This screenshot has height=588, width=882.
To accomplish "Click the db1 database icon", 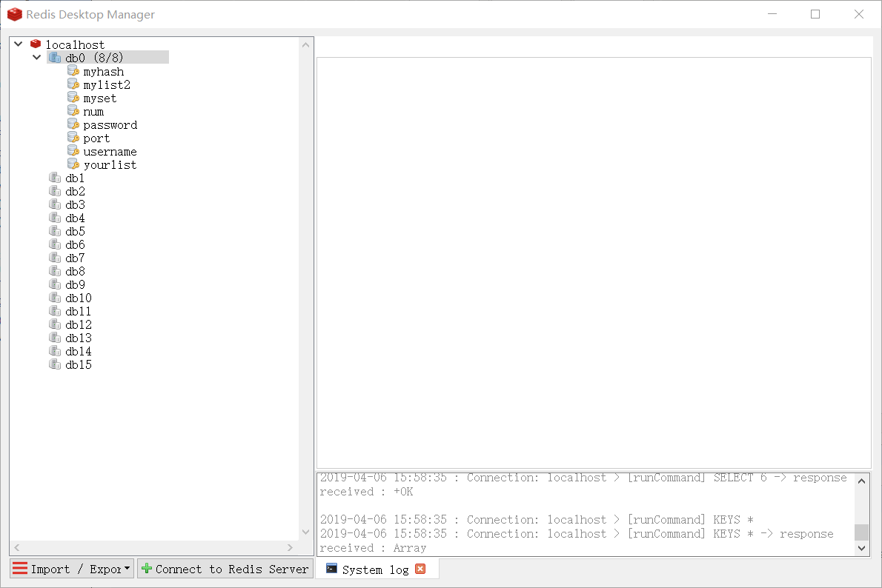I will click(55, 178).
